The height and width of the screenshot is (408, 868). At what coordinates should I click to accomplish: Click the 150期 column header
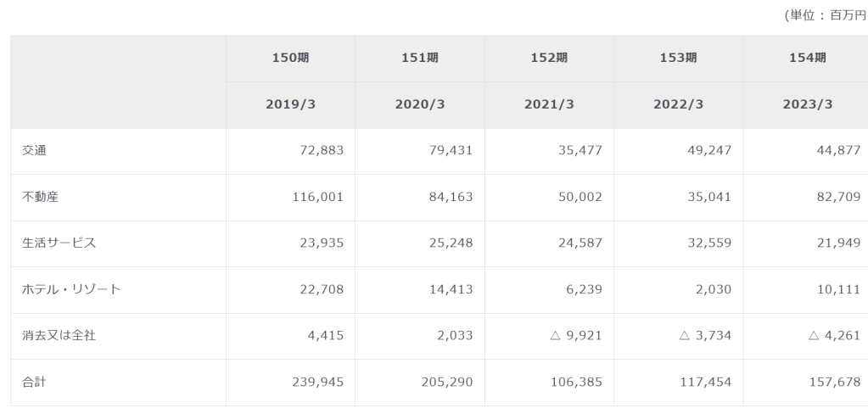point(291,58)
